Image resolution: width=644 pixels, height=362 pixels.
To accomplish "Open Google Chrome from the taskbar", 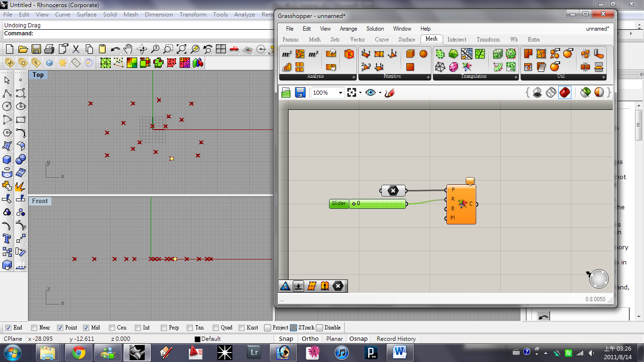I will 78,352.
